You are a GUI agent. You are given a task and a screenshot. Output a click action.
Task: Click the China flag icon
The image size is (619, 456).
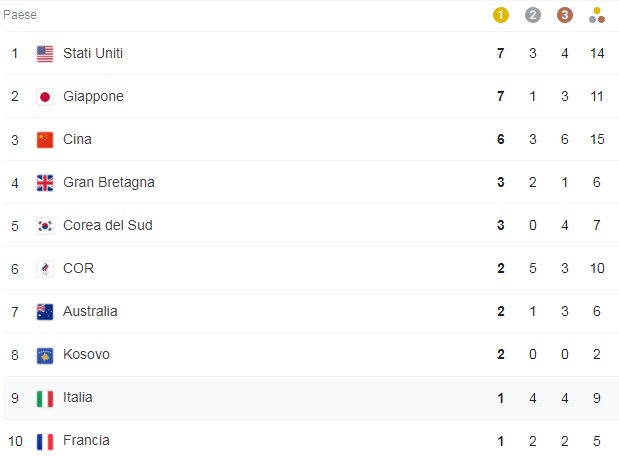point(45,140)
